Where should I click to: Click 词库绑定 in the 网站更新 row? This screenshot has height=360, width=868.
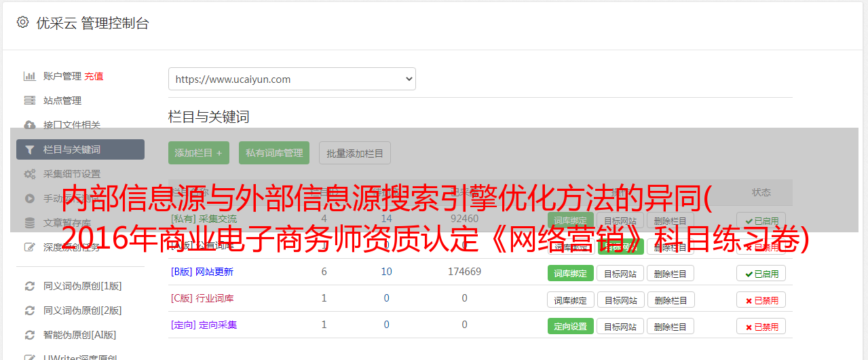pos(571,273)
